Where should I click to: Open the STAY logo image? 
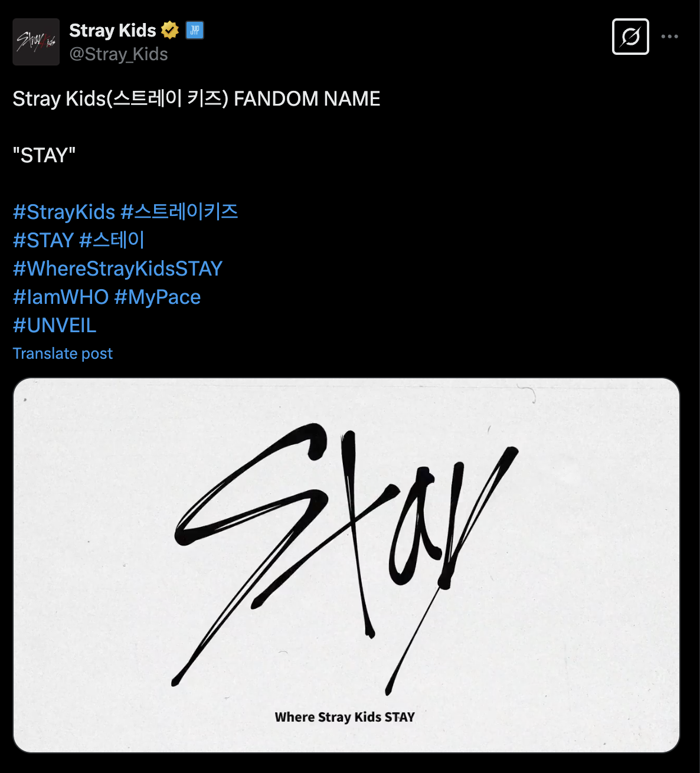pyautogui.click(x=346, y=565)
